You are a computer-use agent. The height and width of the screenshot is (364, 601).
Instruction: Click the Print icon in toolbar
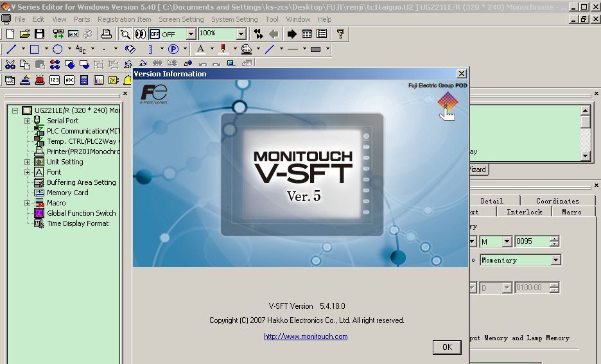[107, 34]
